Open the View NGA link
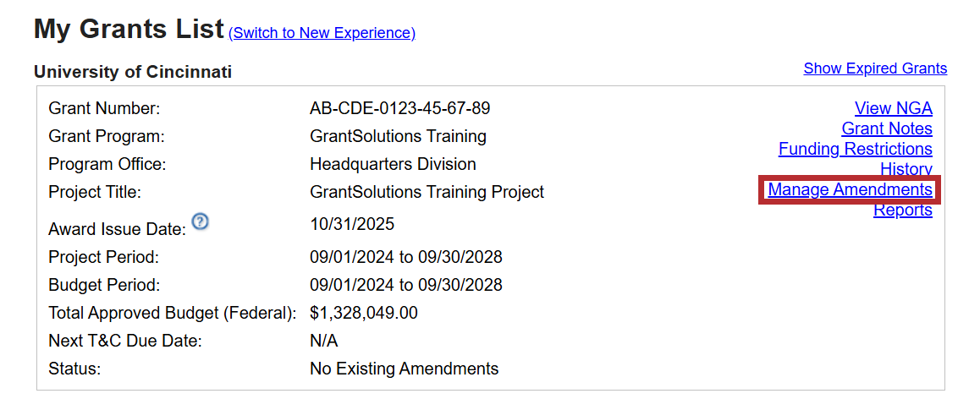This screenshot has height=399, width=980. tap(893, 108)
